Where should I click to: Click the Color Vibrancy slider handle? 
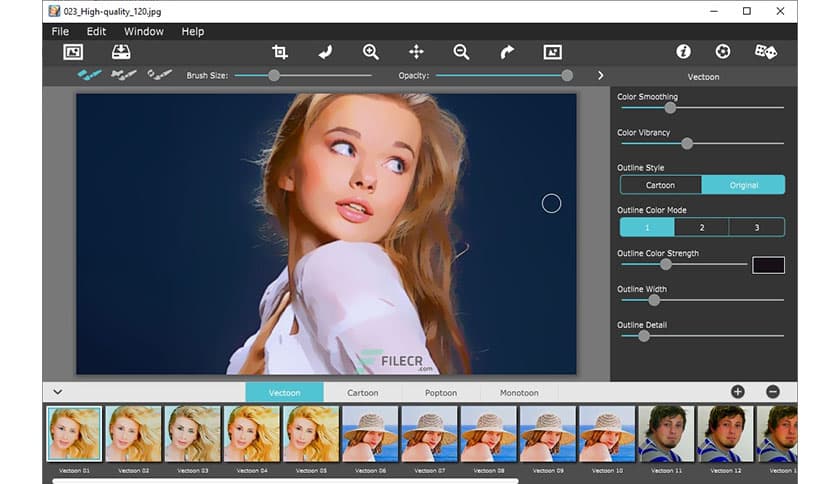click(687, 143)
